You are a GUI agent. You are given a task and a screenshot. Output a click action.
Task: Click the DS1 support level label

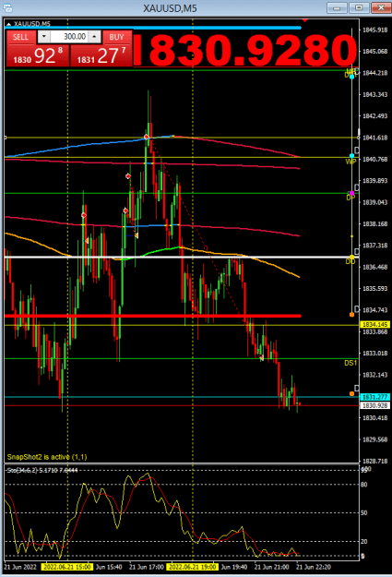point(350,363)
